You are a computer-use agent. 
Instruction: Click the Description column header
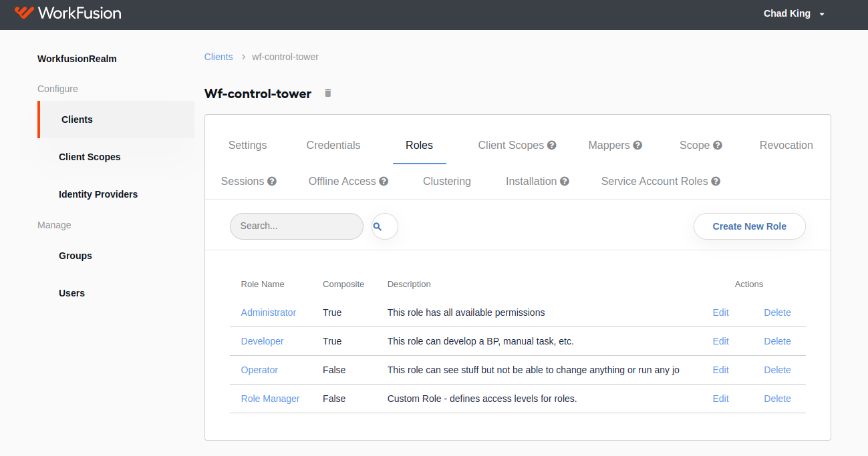coord(409,284)
